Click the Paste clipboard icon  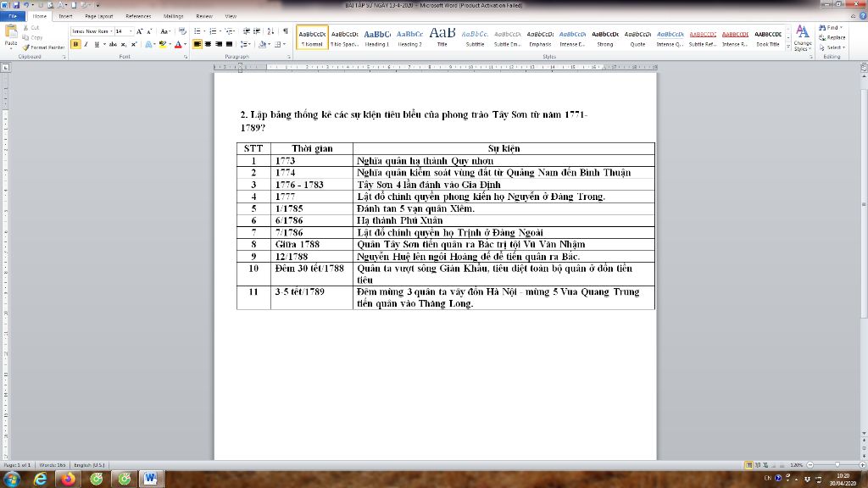pos(10,33)
